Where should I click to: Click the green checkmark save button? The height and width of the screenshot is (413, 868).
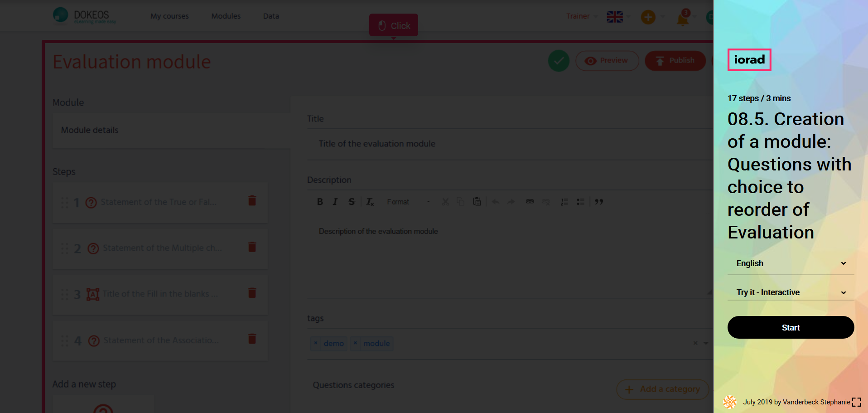[559, 61]
